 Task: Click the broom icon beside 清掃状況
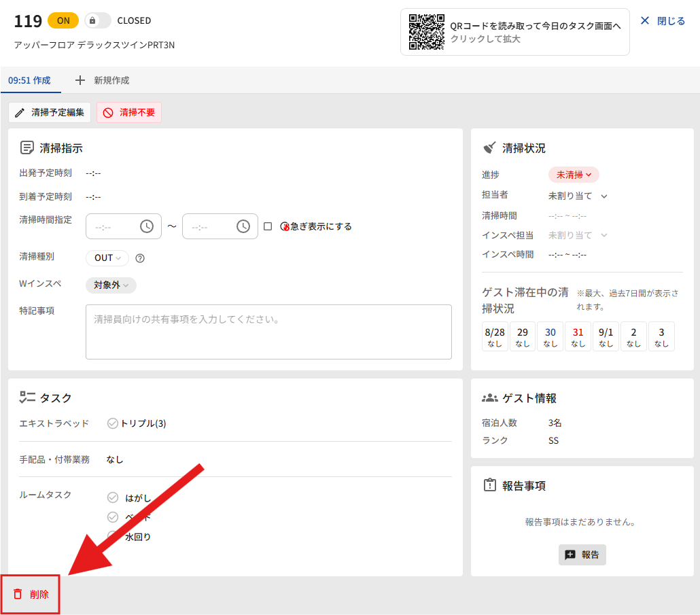click(x=490, y=147)
